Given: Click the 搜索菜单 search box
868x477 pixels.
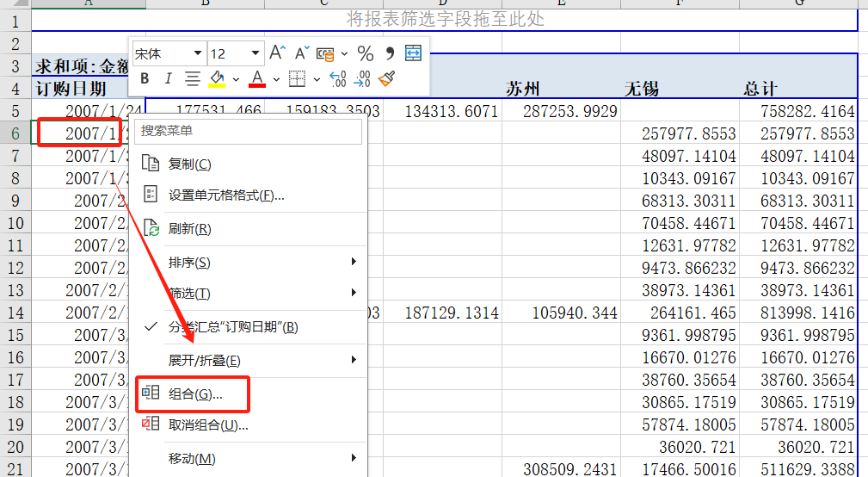Looking at the screenshot, I should tap(248, 131).
